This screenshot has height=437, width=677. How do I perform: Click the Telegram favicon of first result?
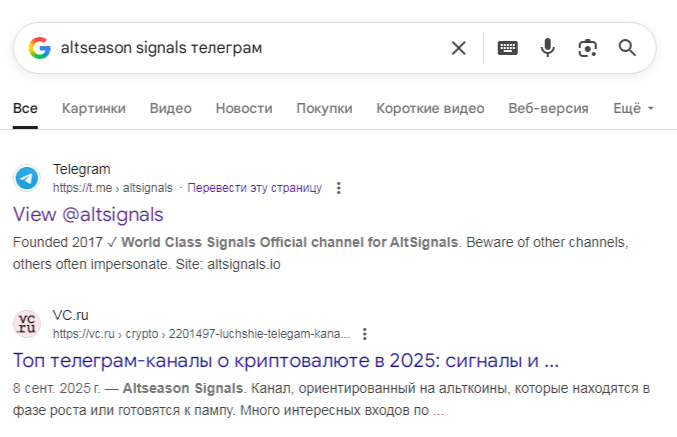click(x=27, y=178)
